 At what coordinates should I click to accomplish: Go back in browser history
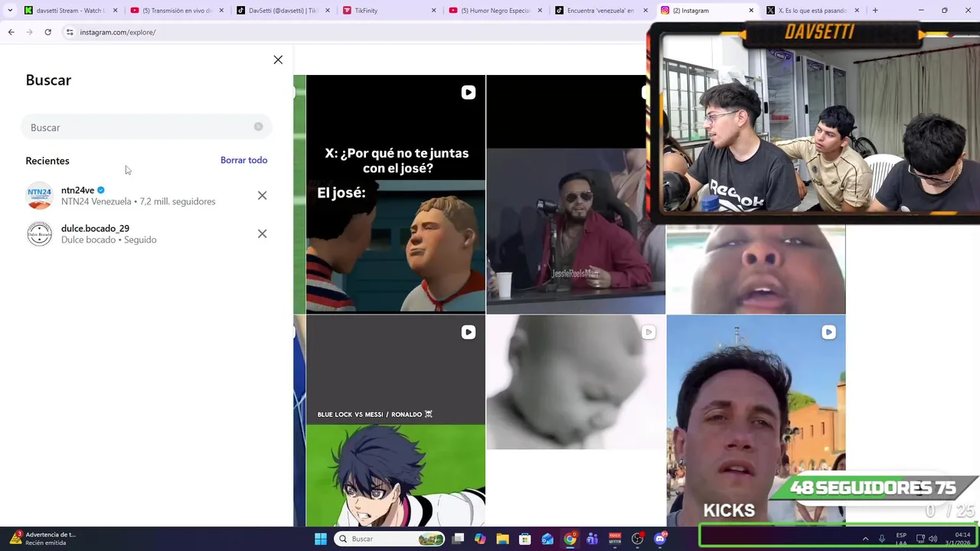tap(11, 32)
